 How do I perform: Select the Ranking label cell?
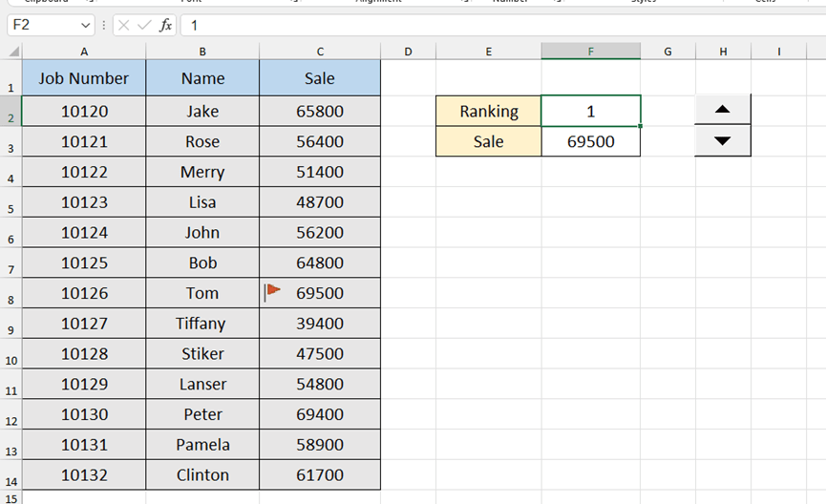488,111
